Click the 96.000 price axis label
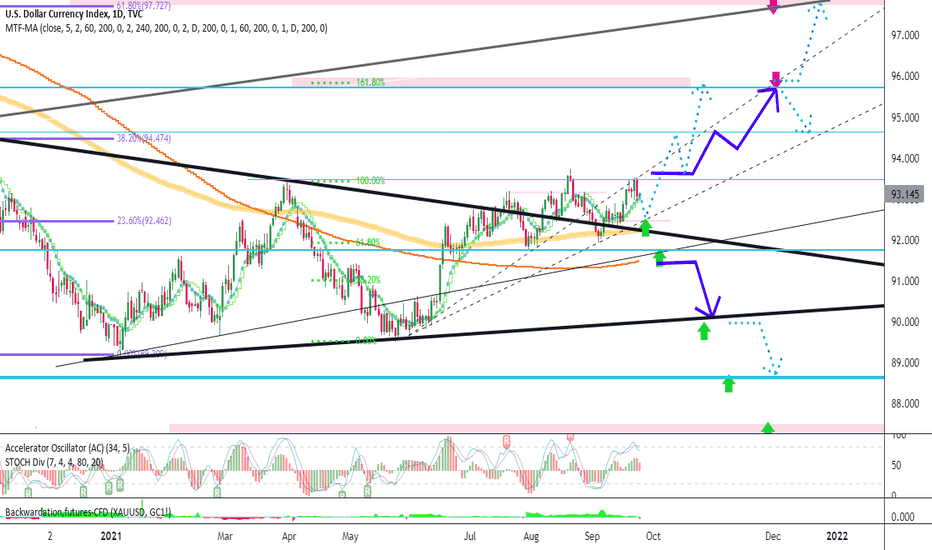 [905, 77]
